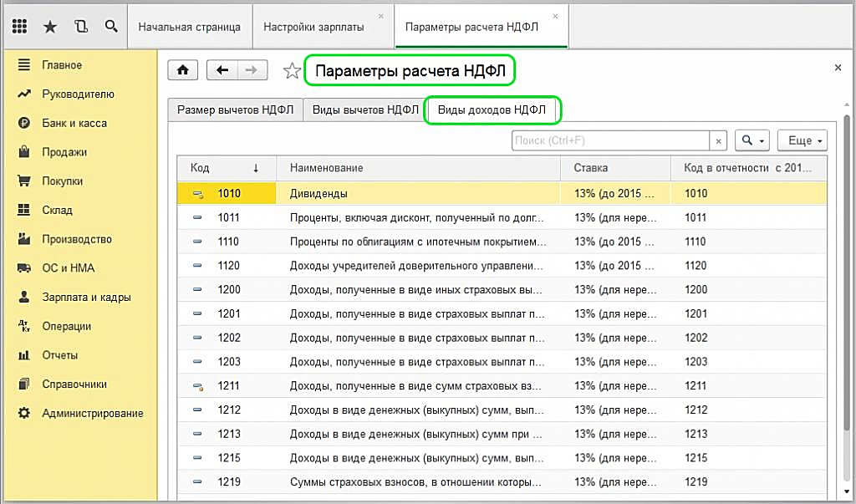This screenshot has height=504, width=856.
Task: Select row icon for code 1212
Action: click(x=197, y=410)
